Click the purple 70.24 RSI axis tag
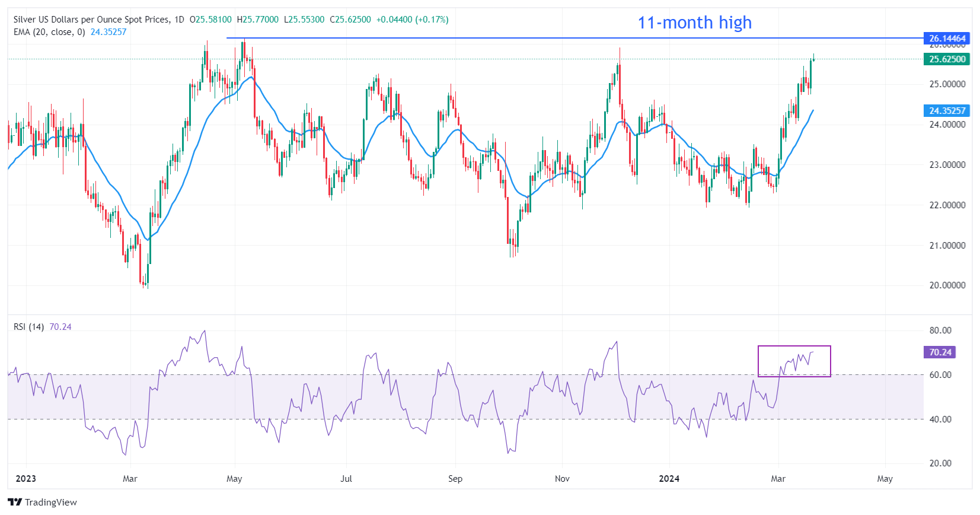 click(940, 352)
